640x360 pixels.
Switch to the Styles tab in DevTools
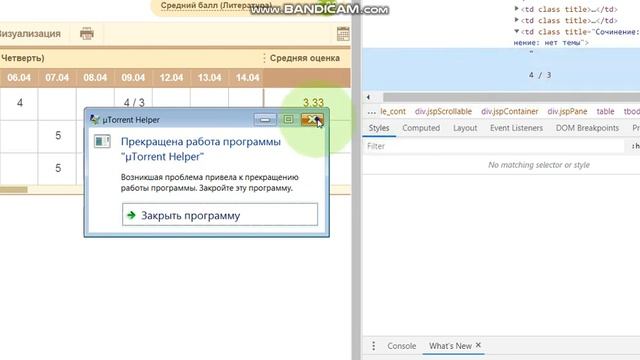click(379, 128)
